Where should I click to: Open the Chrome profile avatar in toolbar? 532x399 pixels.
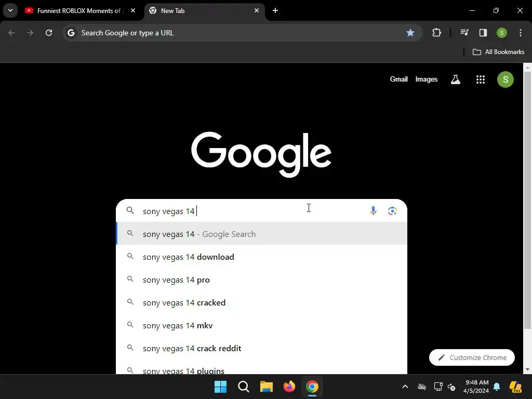(x=501, y=33)
